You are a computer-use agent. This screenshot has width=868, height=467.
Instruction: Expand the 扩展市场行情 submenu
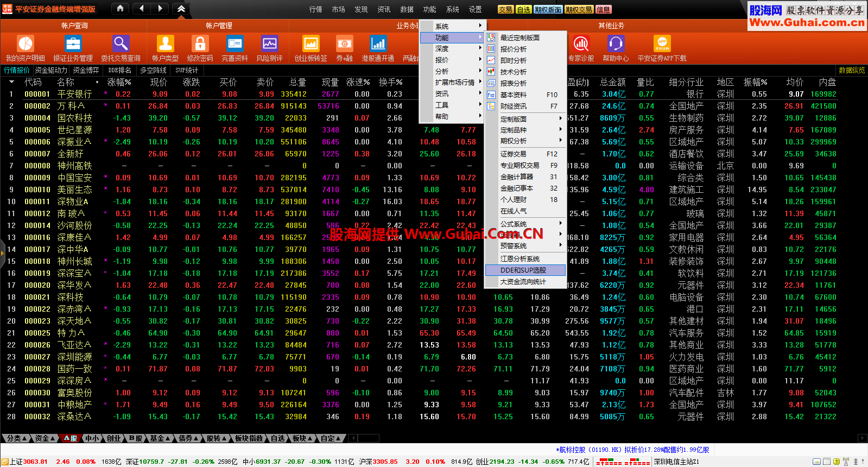[x=452, y=83]
